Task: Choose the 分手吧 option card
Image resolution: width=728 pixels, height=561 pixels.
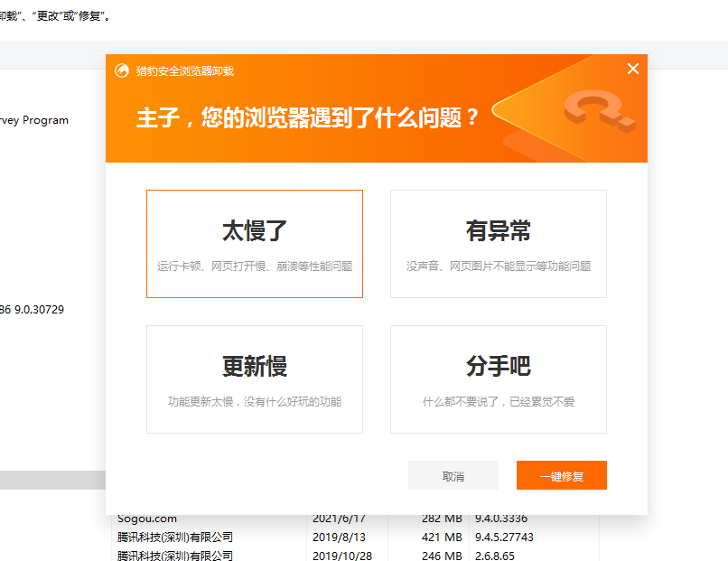Action: pos(499,379)
